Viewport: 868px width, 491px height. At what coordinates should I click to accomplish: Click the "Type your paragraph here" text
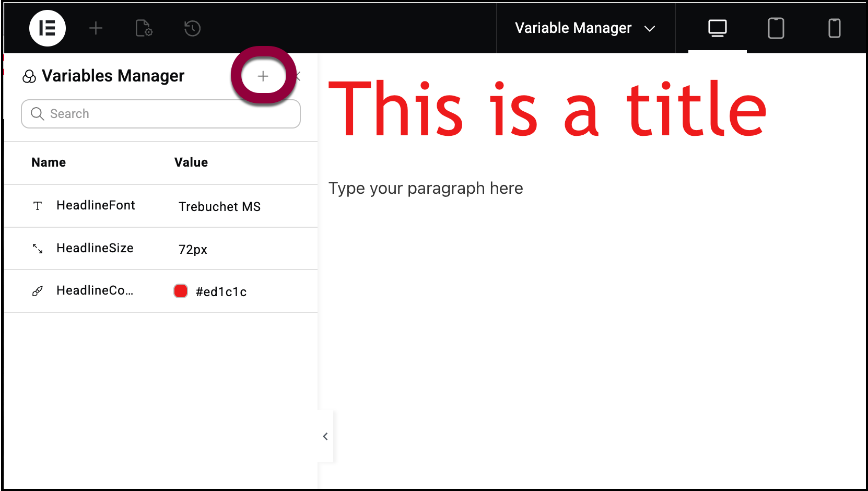tap(426, 188)
